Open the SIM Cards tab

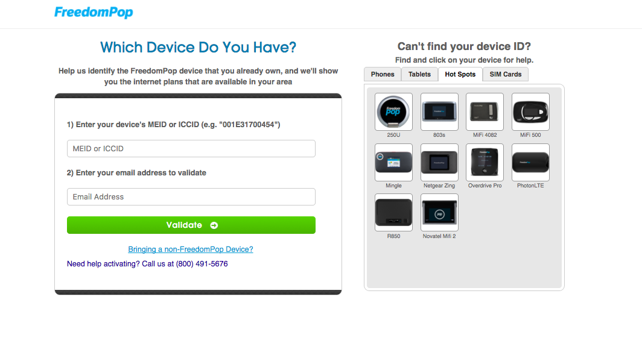(x=506, y=75)
